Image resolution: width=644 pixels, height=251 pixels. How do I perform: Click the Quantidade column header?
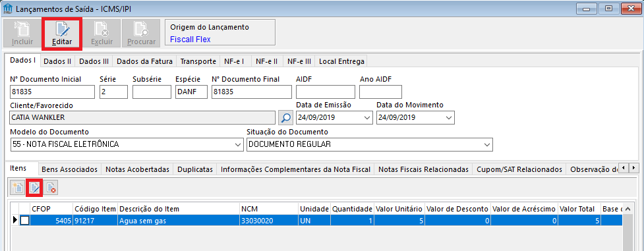tap(353, 209)
